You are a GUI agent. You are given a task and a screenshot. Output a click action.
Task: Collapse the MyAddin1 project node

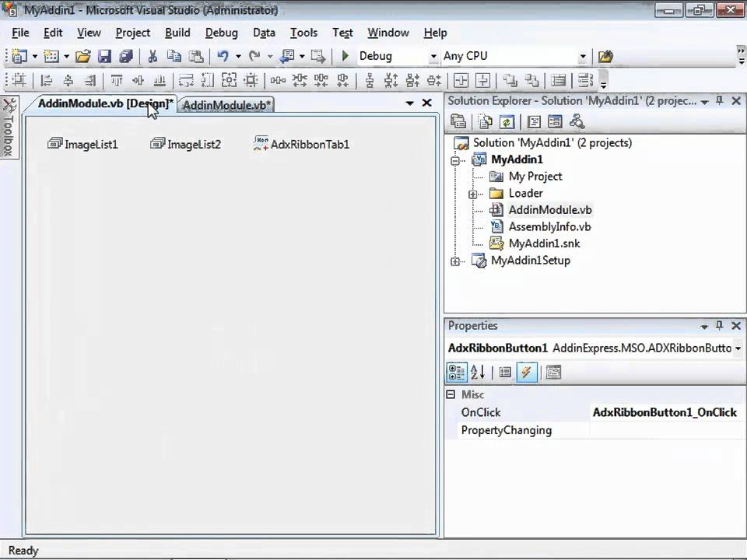[x=455, y=160]
